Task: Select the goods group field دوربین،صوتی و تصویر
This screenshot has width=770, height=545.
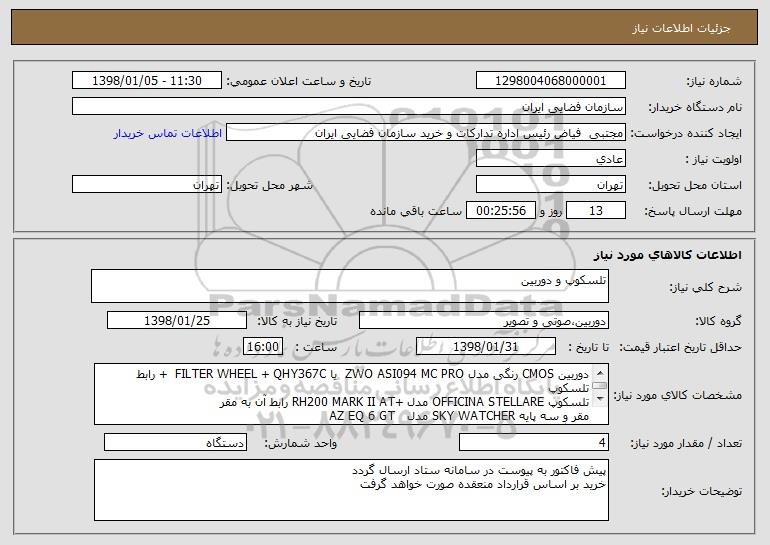Action: (484, 321)
